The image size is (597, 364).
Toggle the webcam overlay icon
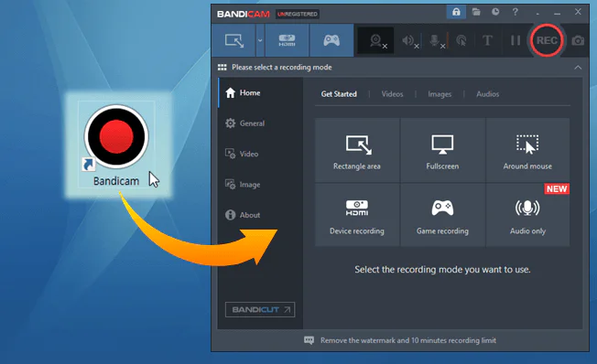coord(376,40)
